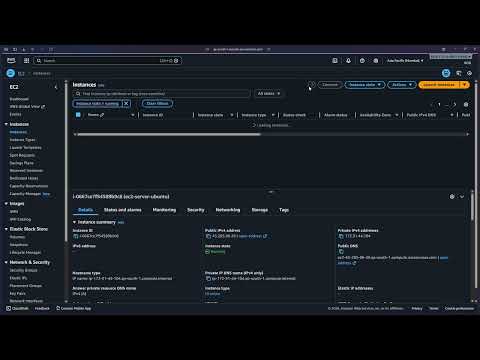Switch to the Security tab
The image size is (480, 360).
pos(196,210)
